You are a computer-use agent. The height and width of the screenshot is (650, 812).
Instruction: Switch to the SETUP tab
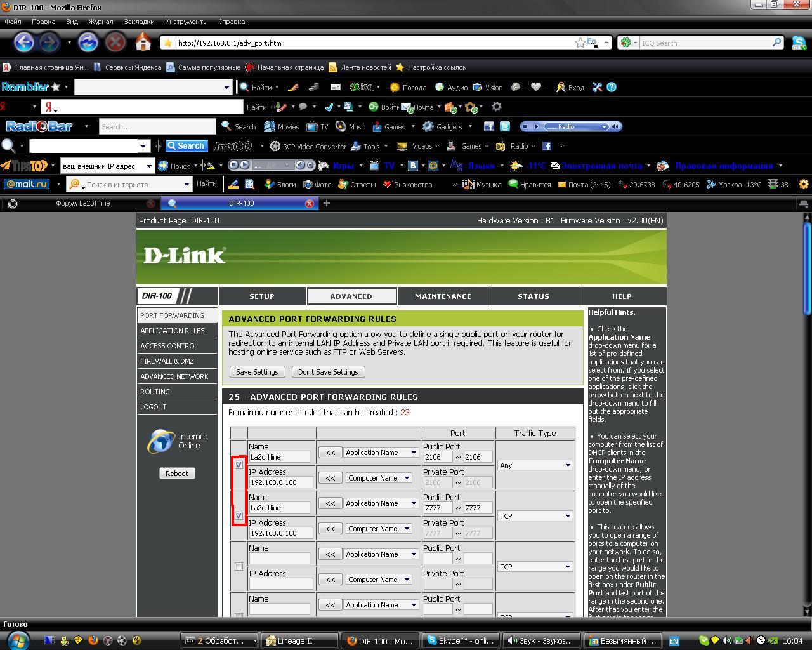[x=262, y=296]
